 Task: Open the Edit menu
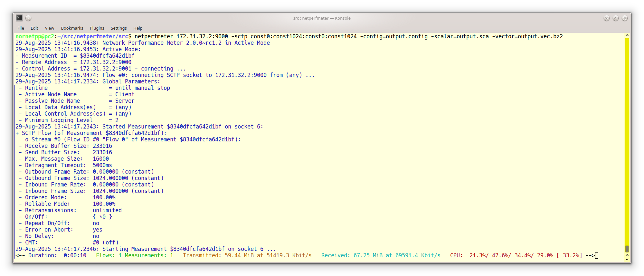pos(34,28)
